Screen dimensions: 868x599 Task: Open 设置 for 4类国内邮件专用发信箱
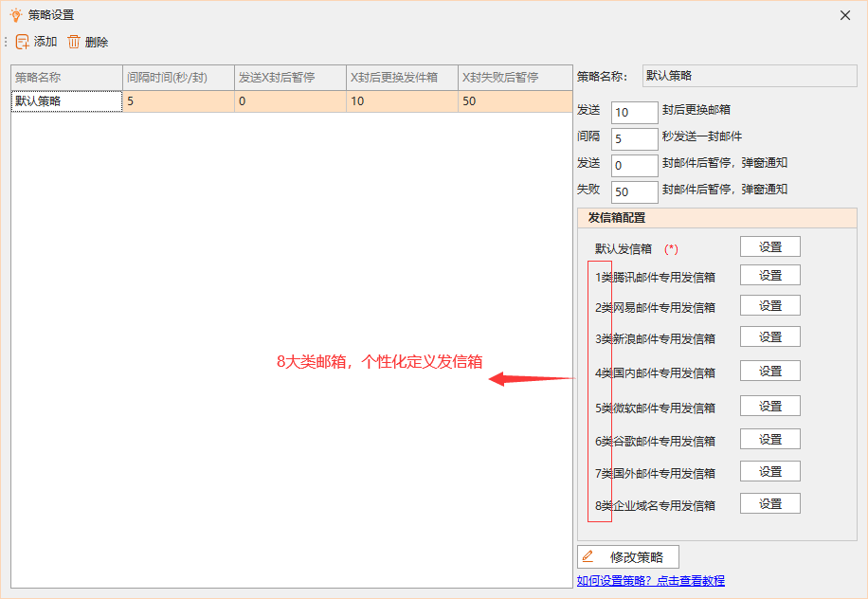click(770, 371)
